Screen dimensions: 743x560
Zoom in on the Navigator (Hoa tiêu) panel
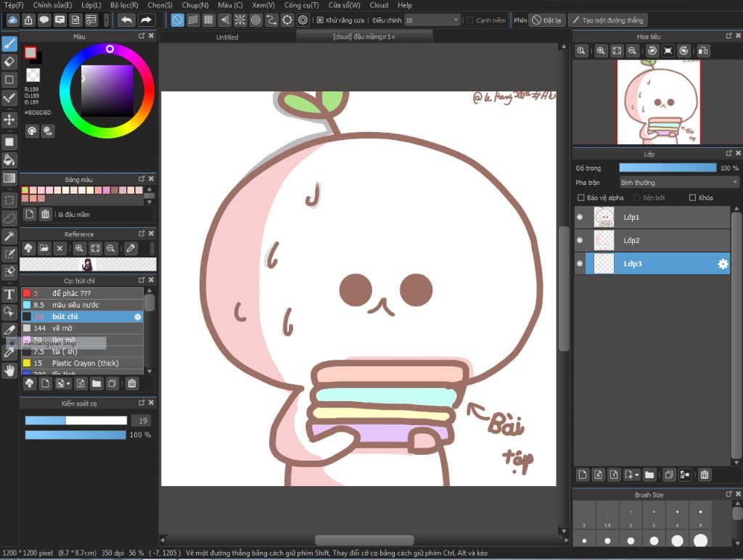click(x=601, y=51)
